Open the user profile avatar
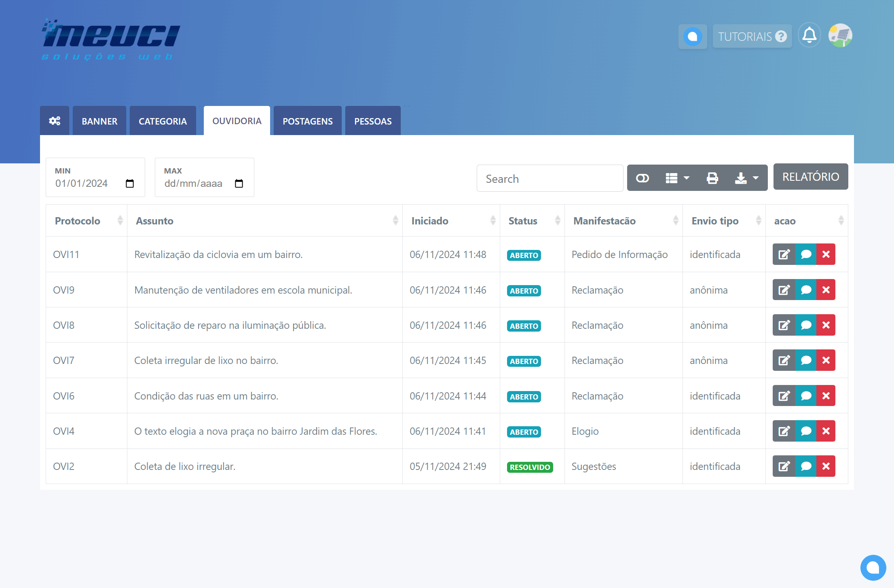The image size is (894, 588). click(x=840, y=36)
